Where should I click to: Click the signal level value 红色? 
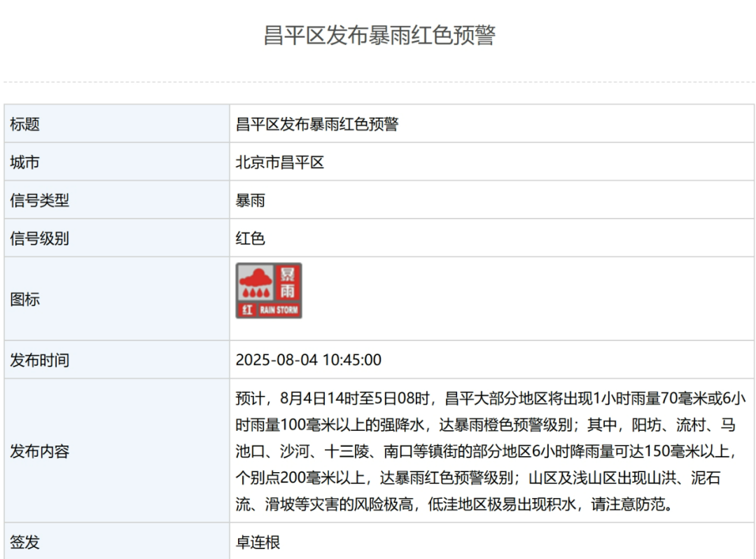251,238
